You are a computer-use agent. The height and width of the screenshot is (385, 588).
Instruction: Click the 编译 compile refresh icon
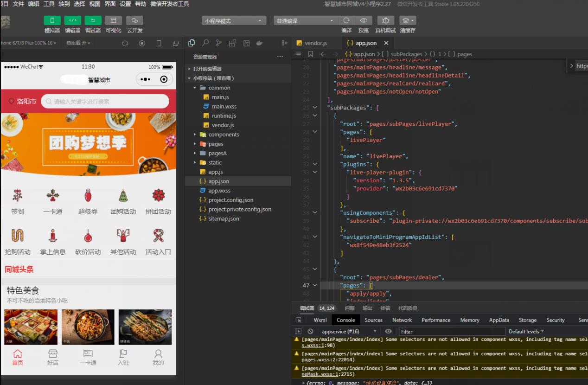point(346,20)
